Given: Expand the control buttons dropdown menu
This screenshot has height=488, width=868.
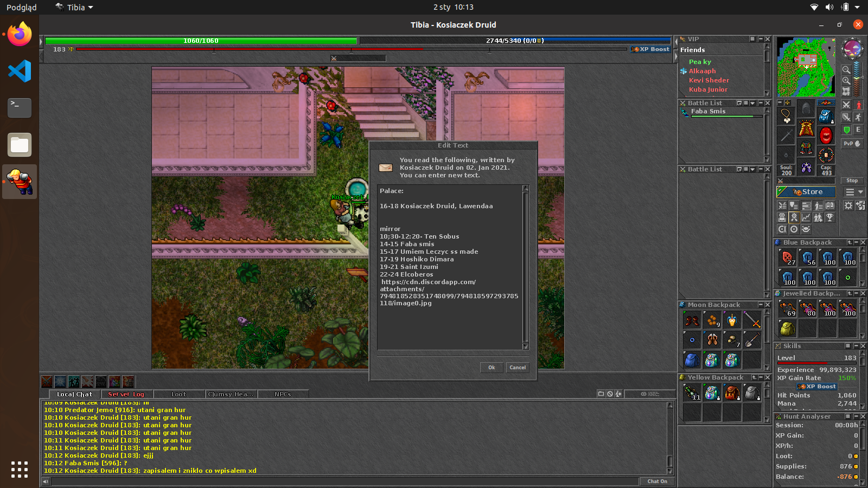Looking at the screenshot, I should [x=854, y=192].
